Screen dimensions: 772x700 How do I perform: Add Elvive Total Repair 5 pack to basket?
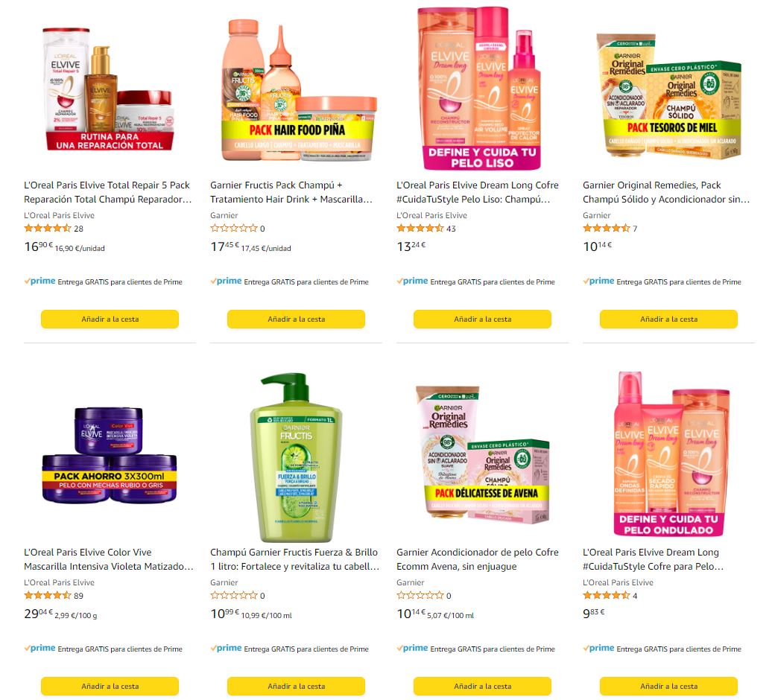[x=110, y=319]
